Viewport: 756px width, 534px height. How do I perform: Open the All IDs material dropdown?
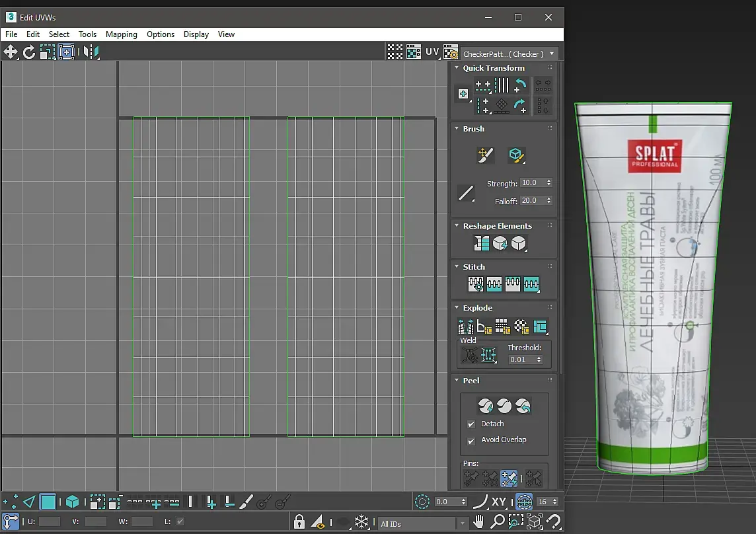(x=424, y=524)
